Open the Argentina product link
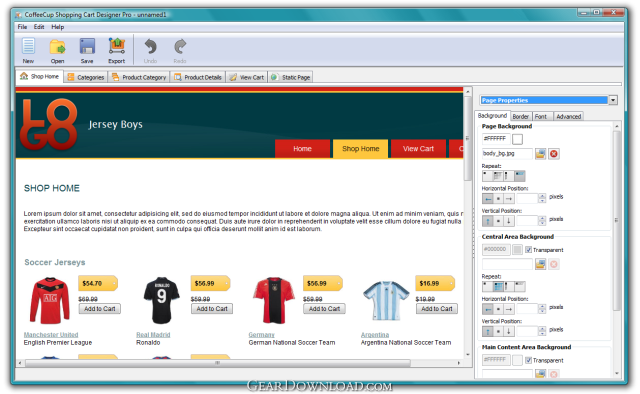This screenshot has width=640, height=394. click(375, 334)
